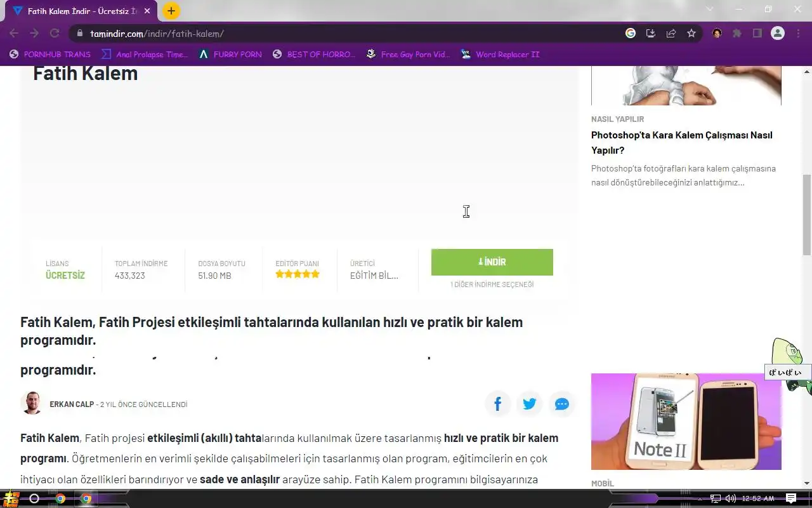Viewport: 812px width, 508px height.
Task: Open a new tab with the plus button
Action: point(171,11)
